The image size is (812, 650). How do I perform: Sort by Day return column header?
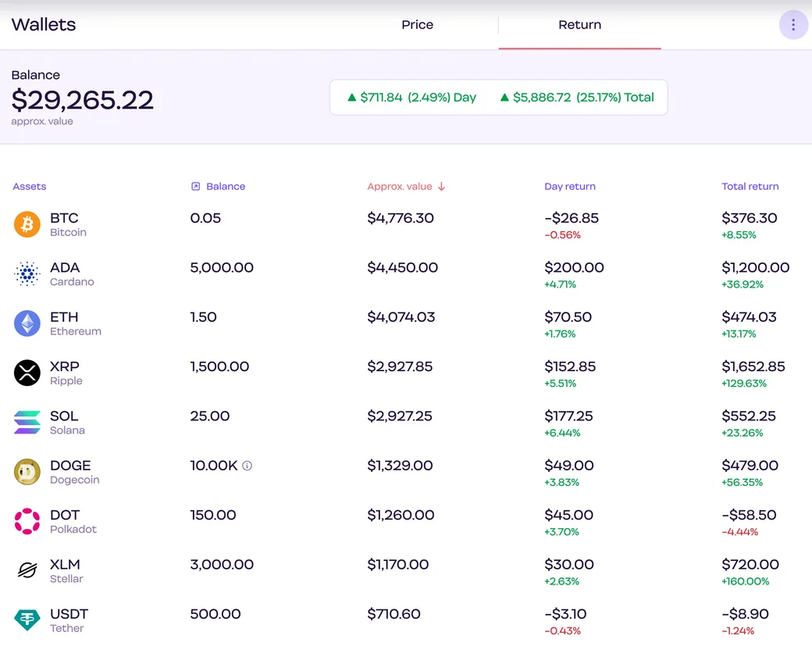pyautogui.click(x=570, y=186)
